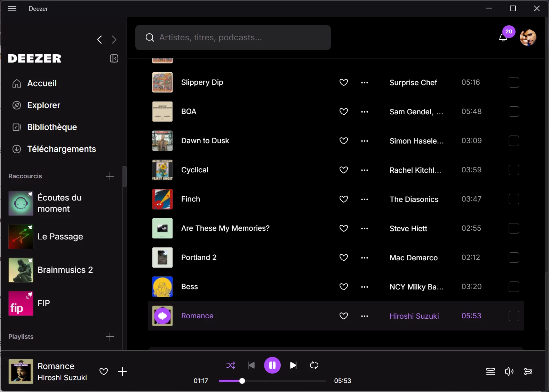Viewport: 549px width, 392px height.
Task: Open more options for Slippery Dip
Action: coord(365,83)
